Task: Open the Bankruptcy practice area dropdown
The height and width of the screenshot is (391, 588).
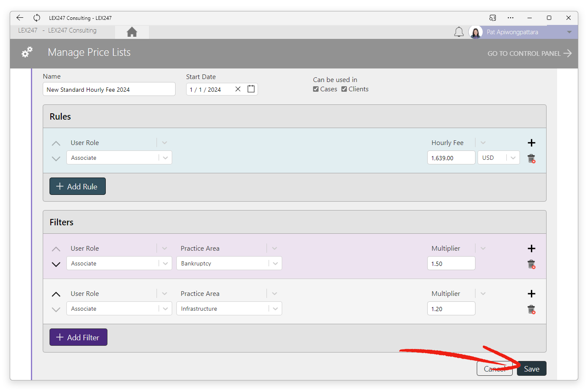Action: tap(275, 263)
